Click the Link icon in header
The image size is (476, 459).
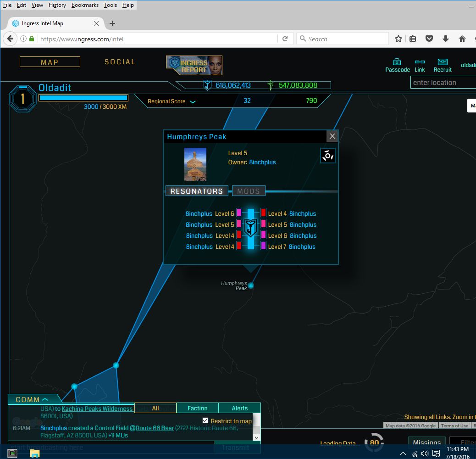click(420, 62)
